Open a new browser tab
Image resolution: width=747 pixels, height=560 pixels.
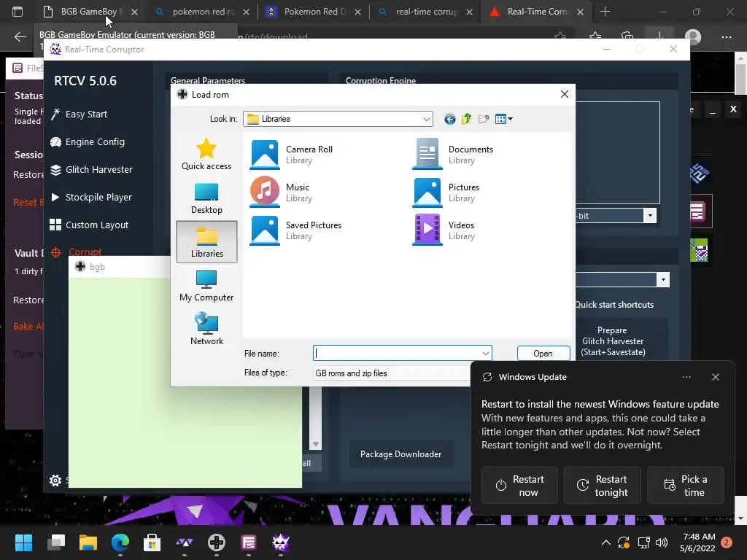(605, 12)
